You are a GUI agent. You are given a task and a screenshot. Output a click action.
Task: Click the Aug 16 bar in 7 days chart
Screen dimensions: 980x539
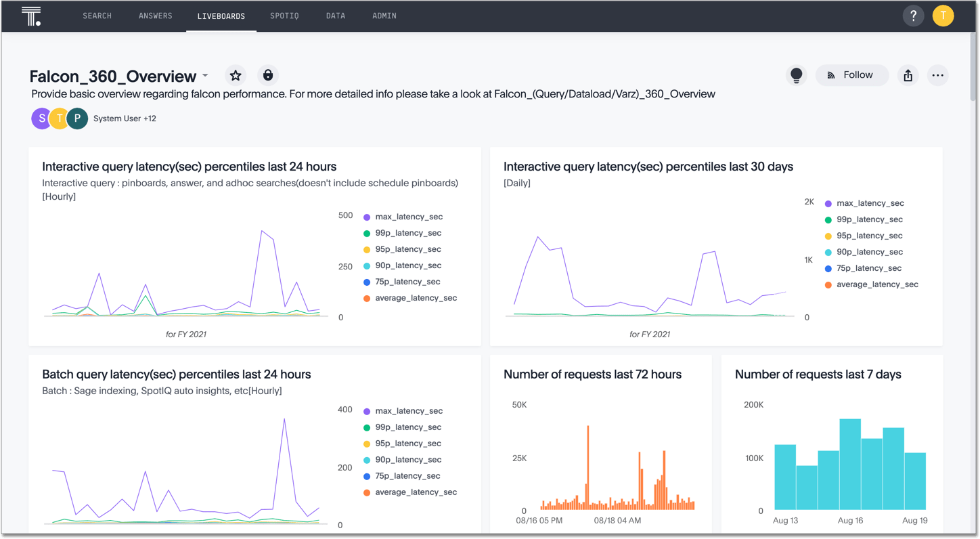850,465
